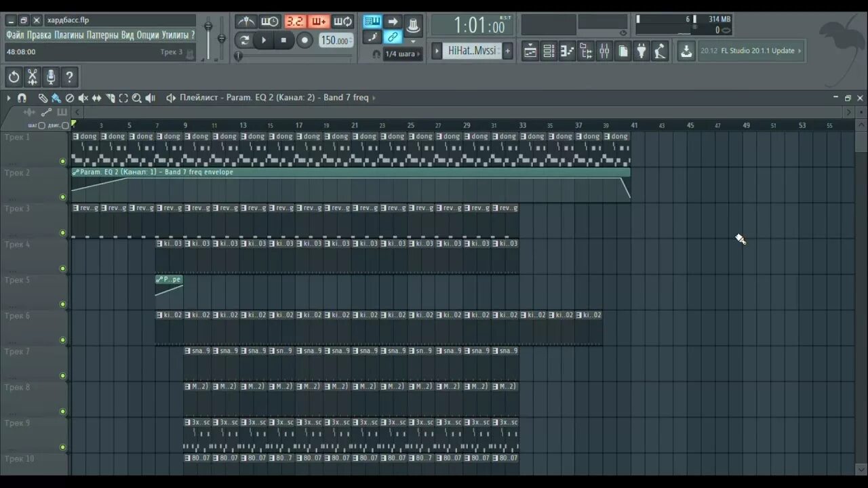
Task: Toggle loop recording button
Action: pyautogui.click(x=343, y=22)
